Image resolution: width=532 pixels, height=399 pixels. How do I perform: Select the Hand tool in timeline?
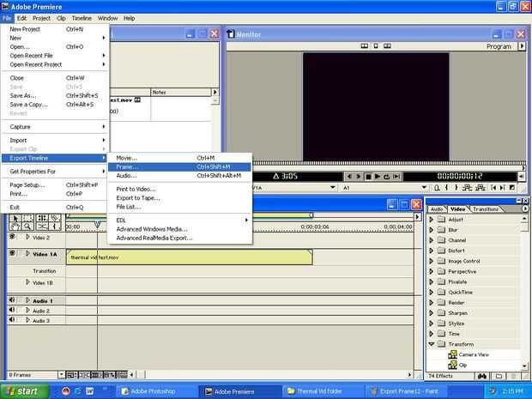pyautogui.click(x=15, y=227)
